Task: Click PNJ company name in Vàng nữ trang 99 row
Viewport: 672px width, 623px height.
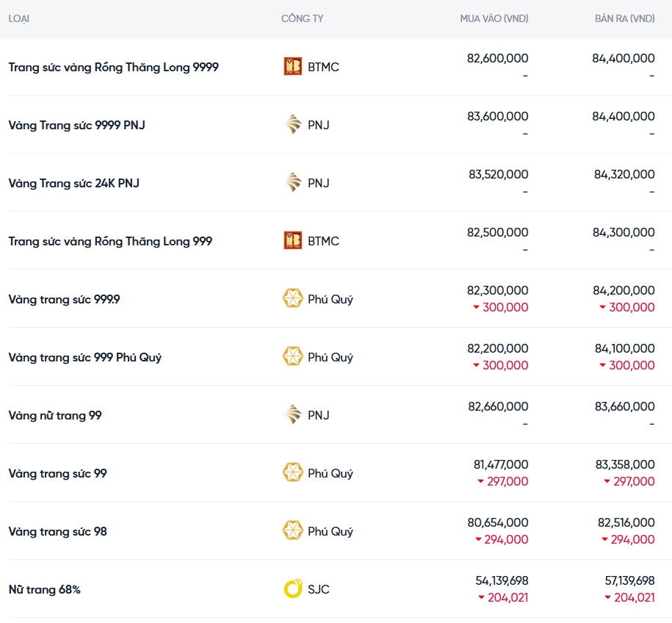Action: 319,415
